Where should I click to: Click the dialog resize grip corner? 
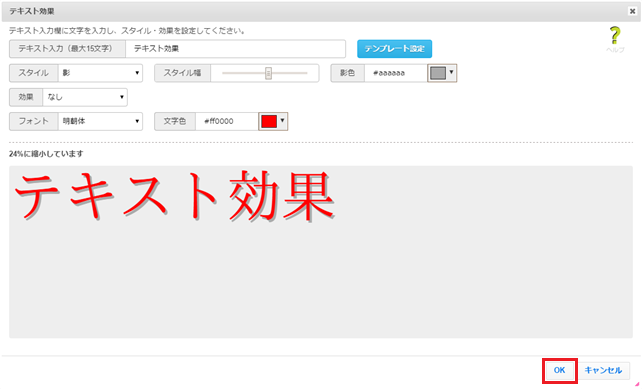637,384
